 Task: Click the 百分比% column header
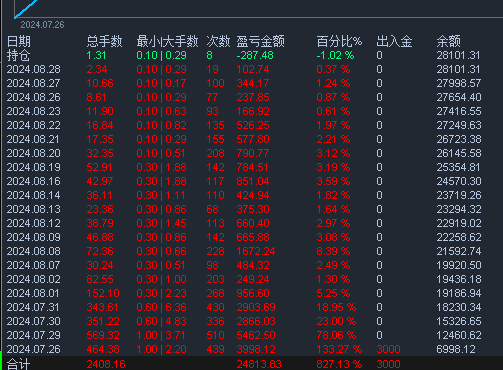339,42
